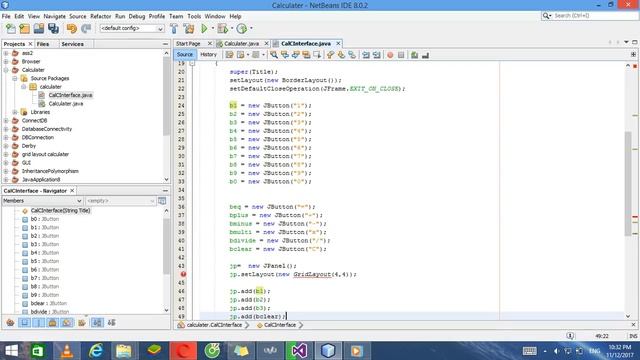This screenshot has height=360, width=640.
Task: Click the Shift Line Right editor icon
Action: click(x=376, y=55)
